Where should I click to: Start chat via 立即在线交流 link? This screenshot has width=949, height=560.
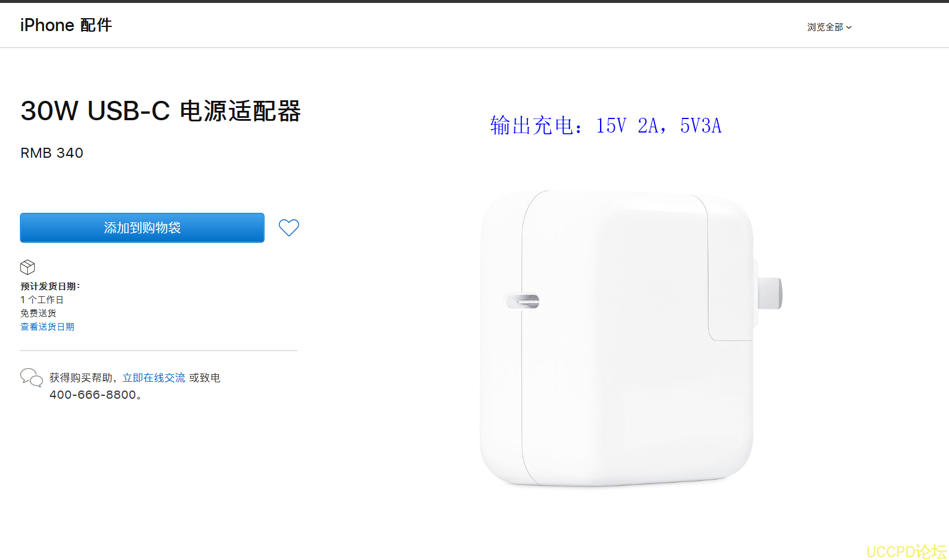click(154, 378)
